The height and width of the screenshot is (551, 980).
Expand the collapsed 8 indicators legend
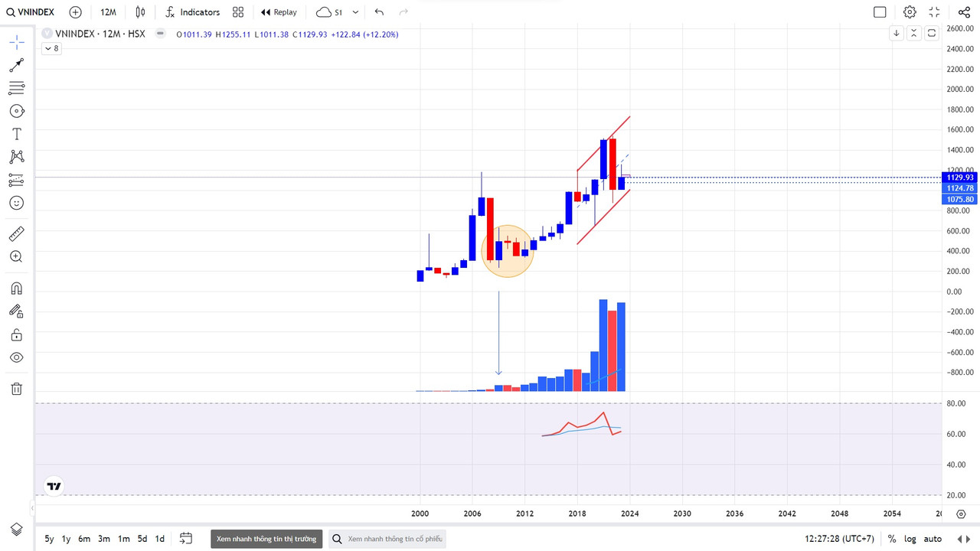pos(52,48)
